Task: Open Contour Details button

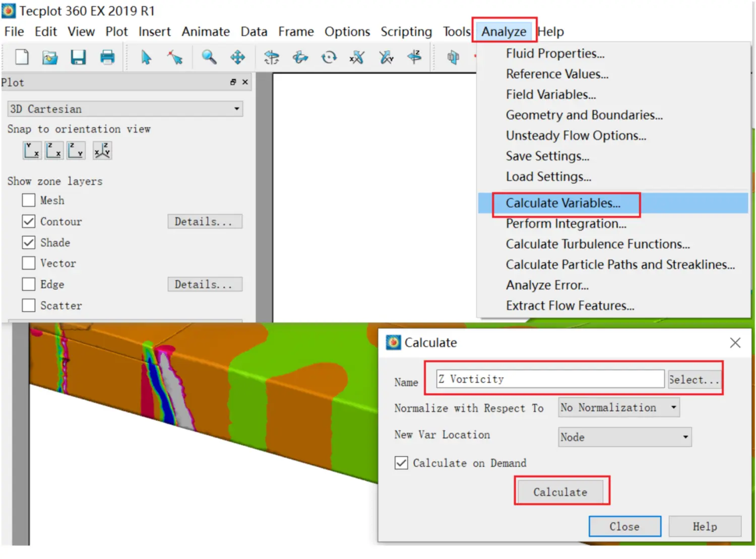Action: (205, 222)
